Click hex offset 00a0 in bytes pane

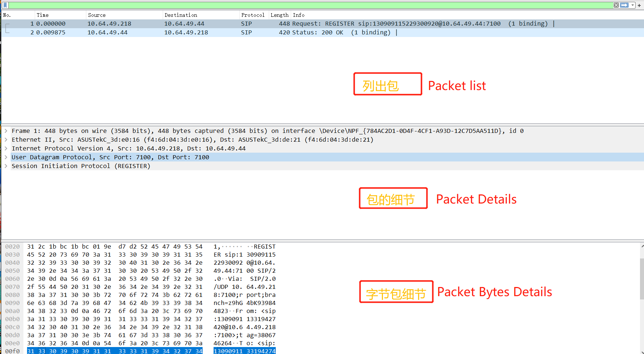click(x=12, y=311)
